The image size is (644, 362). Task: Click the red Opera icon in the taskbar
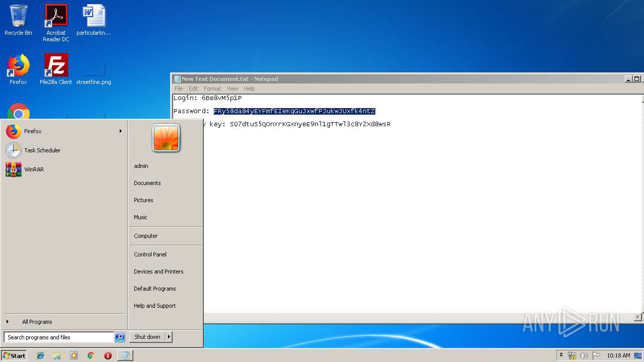tap(108, 355)
